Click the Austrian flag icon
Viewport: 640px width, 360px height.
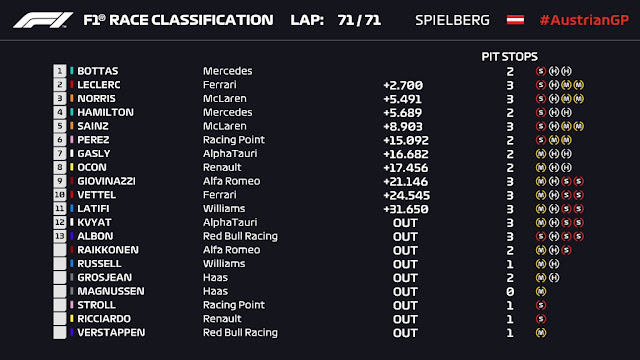coord(515,20)
